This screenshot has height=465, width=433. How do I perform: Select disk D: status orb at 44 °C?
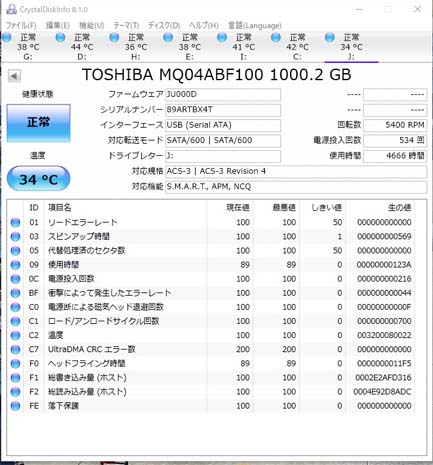pyautogui.click(x=60, y=37)
